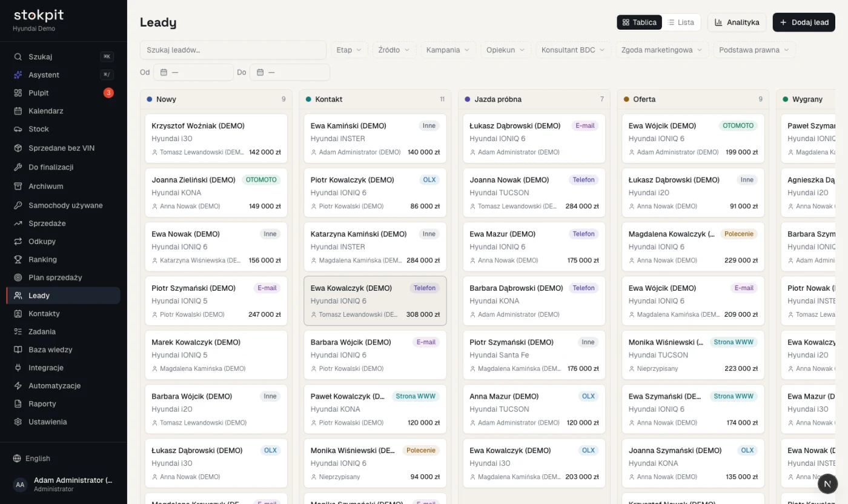Click the Stock car icon
This screenshot has width=848, height=504.
click(18, 129)
